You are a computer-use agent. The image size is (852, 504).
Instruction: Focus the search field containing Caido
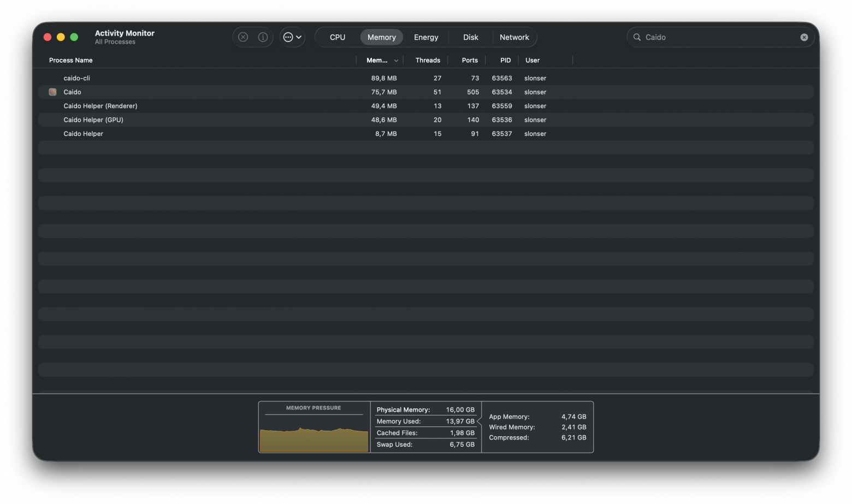coord(720,37)
